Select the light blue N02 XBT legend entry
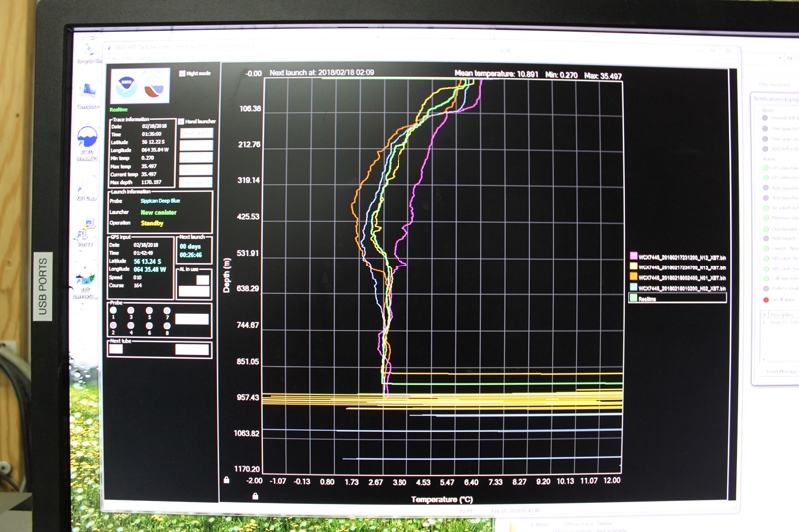Screen dimensions: 799x532 pyautogui.click(x=679, y=286)
